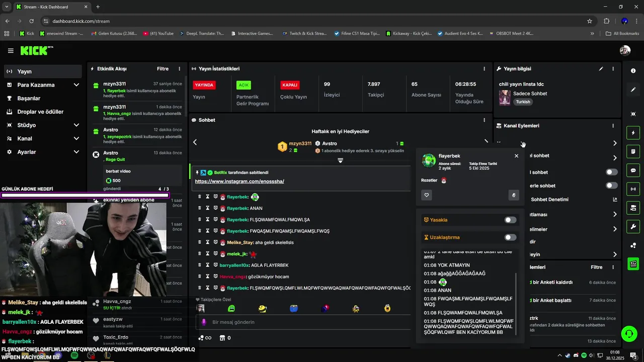Click the broadcast signal icon in right sidebar
The height and width of the screenshot is (362, 644).
[x=633, y=189]
